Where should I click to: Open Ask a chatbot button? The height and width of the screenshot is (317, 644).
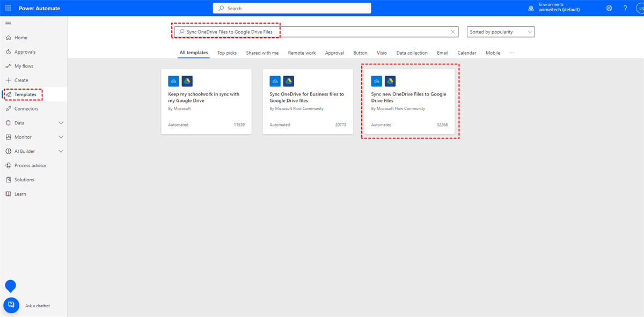11,305
